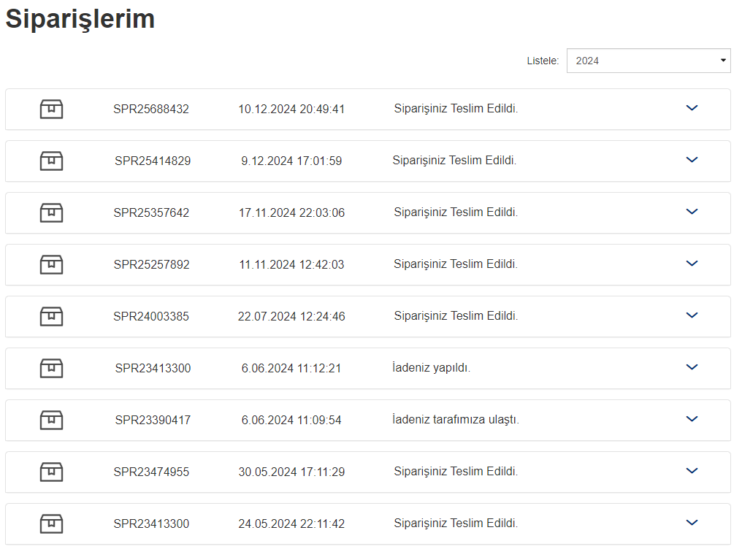This screenshot has width=742, height=560.
Task: Expand the order dated 24.05.2024 via chevron
Action: coord(692,523)
